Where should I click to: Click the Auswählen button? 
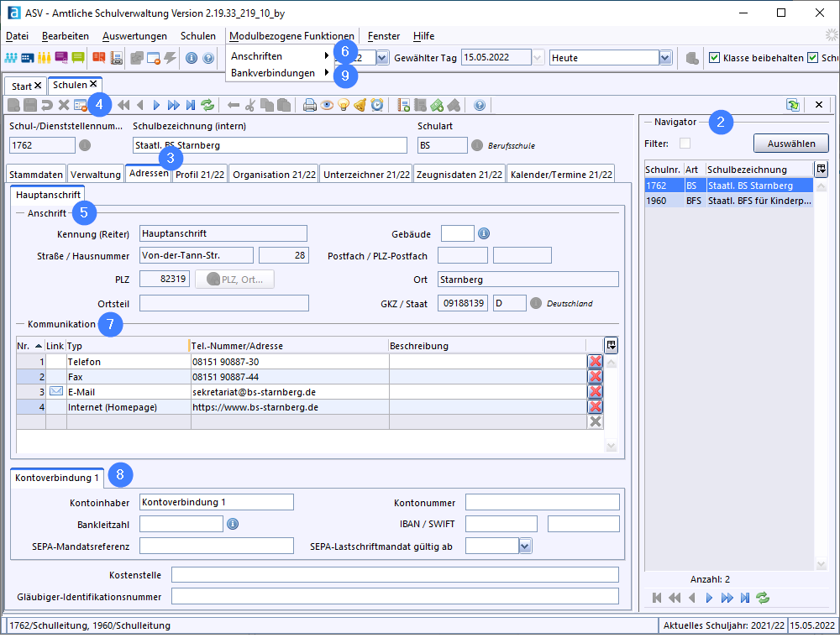[791, 144]
